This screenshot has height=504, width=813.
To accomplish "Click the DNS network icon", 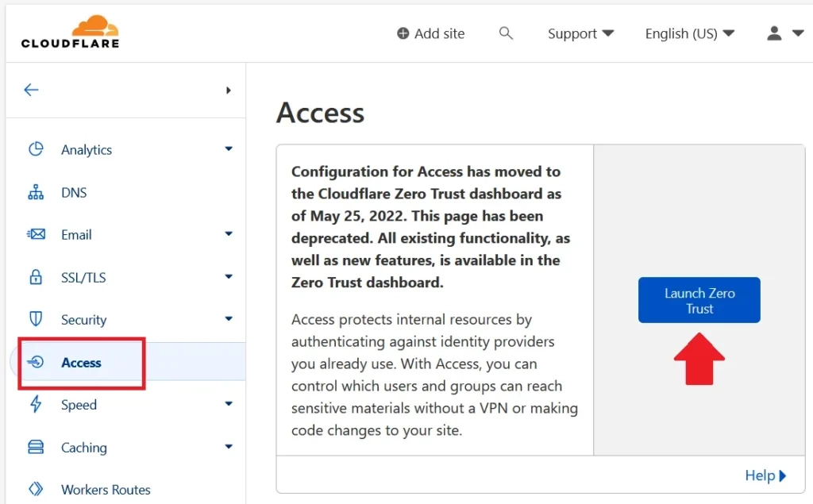I will [36, 192].
